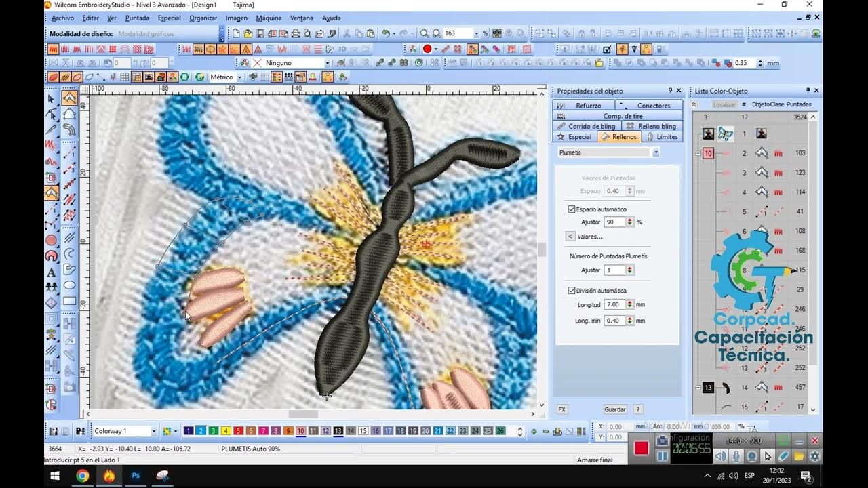Select the first satin stitch type icon
The height and width of the screenshot is (488, 868).
coord(53,49)
